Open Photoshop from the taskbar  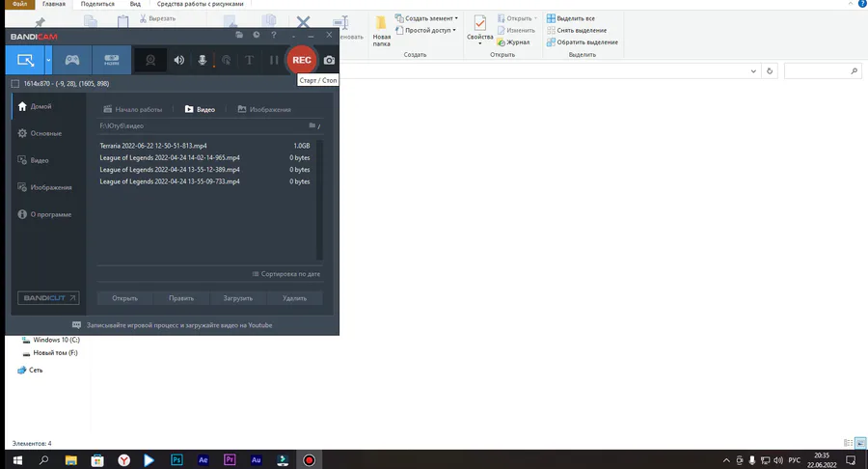pos(176,460)
